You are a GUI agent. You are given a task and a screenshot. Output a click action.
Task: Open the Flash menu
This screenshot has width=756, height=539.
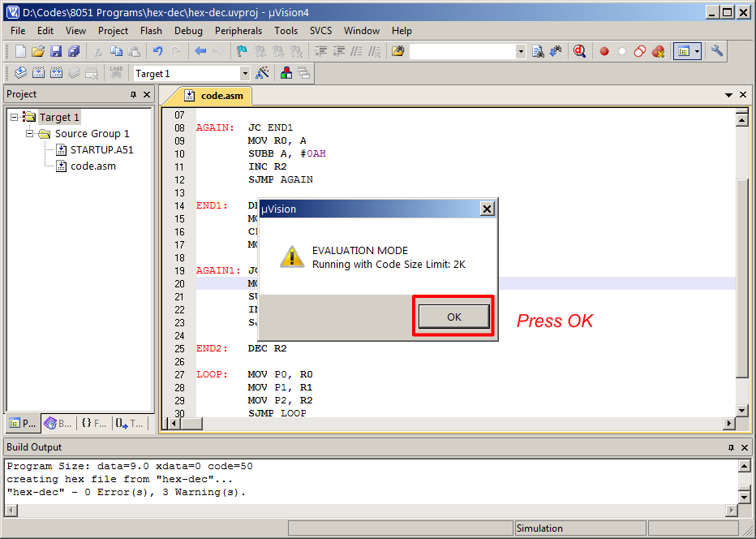(152, 31)
